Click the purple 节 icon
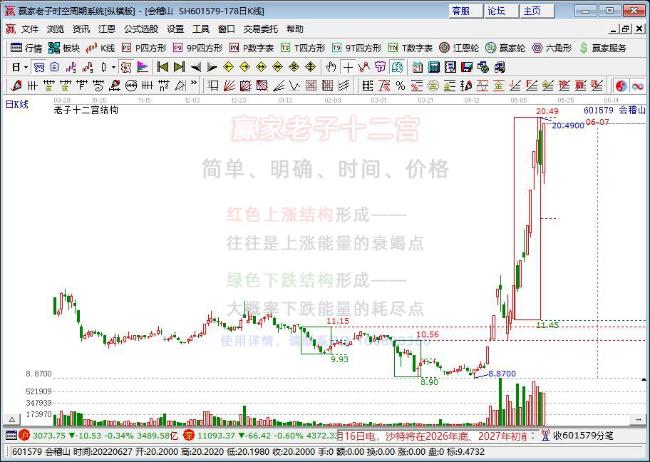The height and width of the screenshot is (462, 650). pos(380,67)
